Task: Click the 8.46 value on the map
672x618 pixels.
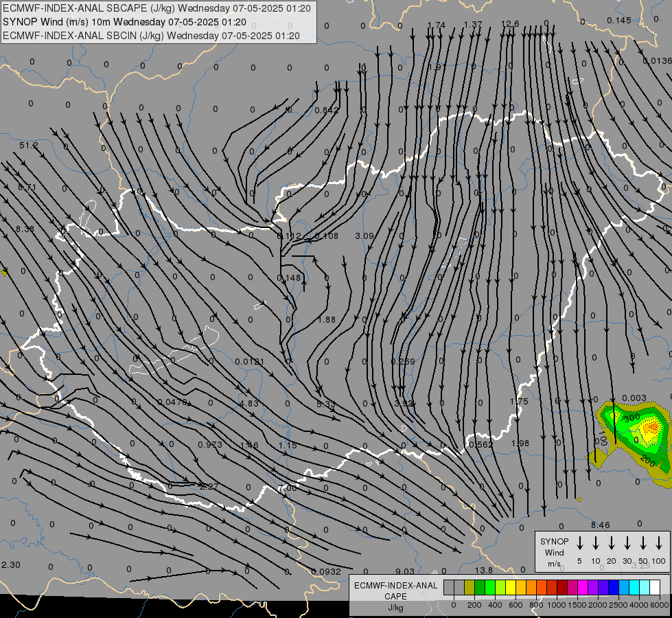Action: pos(600,525)
